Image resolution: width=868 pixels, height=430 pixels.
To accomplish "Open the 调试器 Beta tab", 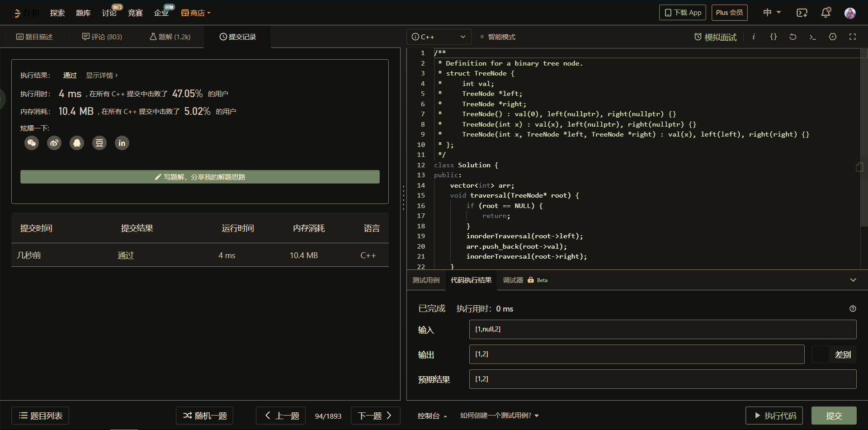I will (525, 280).
